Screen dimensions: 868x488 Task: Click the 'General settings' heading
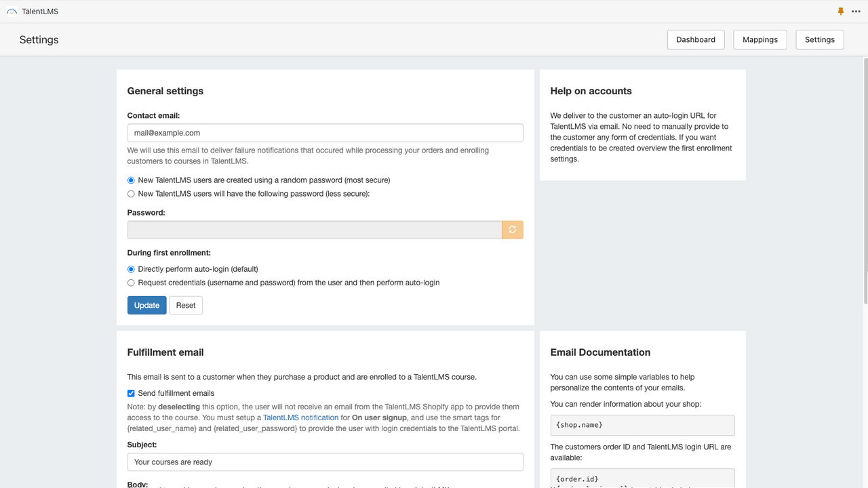165,91
